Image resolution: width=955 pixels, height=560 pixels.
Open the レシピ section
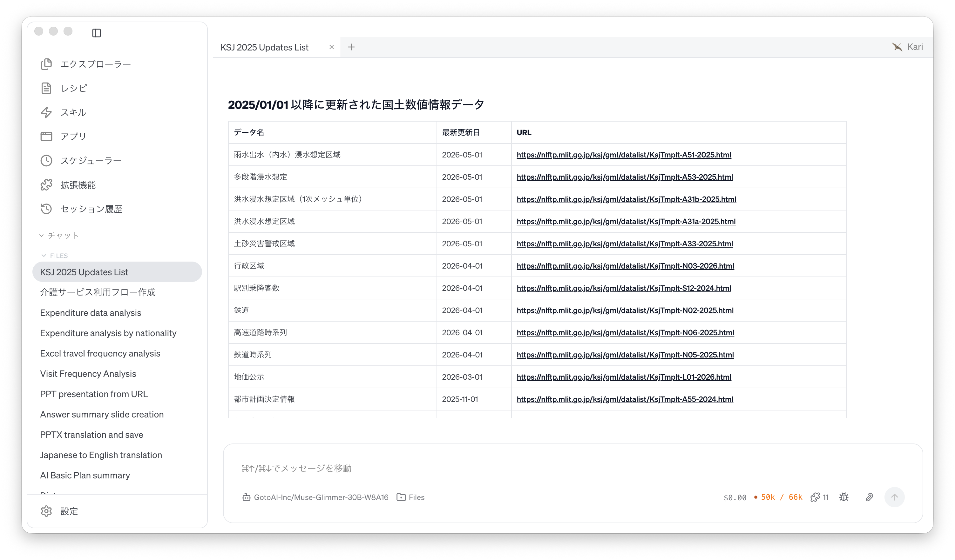click(x=64, y=88)
